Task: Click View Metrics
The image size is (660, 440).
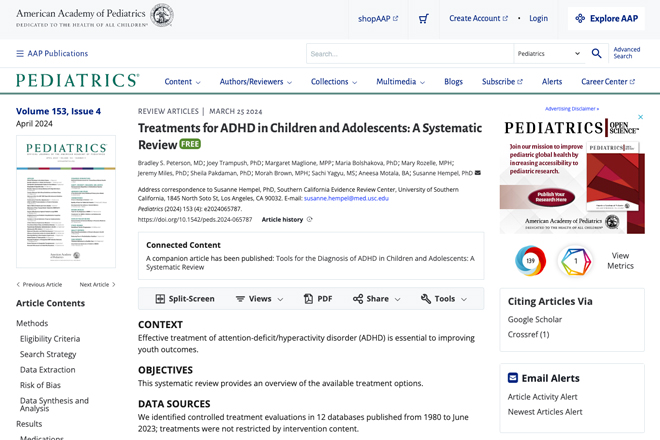Action: [620, 261]
